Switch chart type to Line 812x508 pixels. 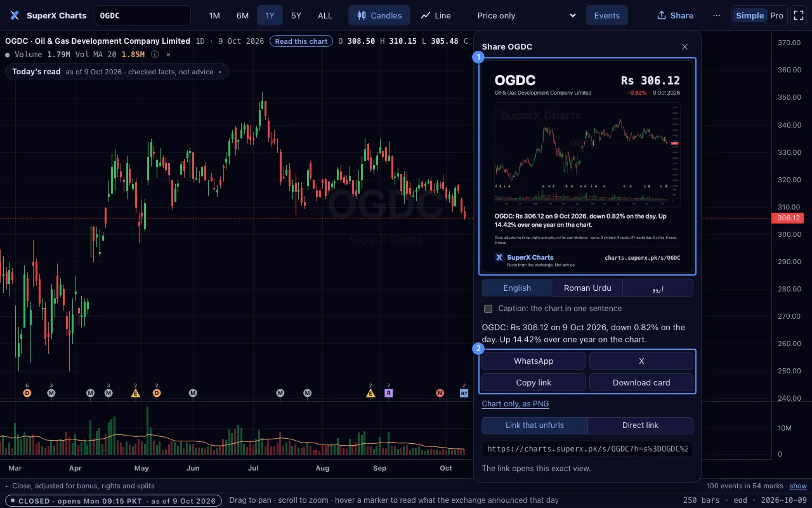[436, 15]
